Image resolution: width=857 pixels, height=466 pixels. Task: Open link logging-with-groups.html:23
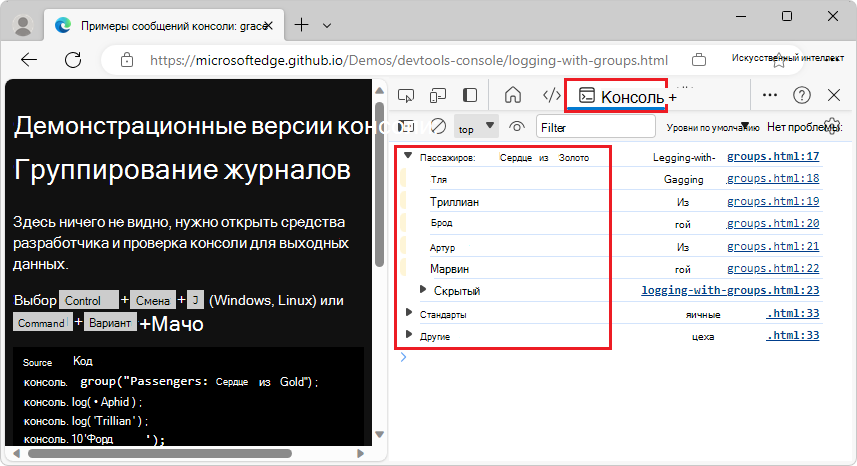[x=730, y=290]
